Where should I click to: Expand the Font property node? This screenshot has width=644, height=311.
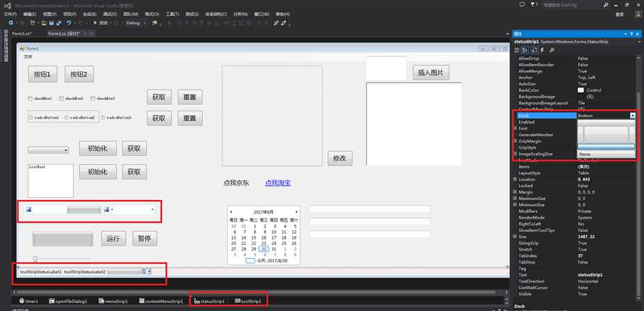coord(515,128)
